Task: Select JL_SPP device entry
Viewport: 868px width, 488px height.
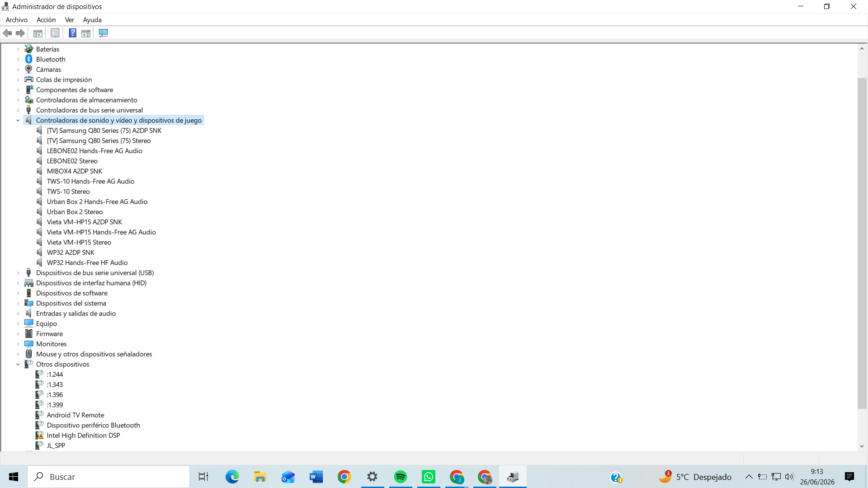Action: (x=56, y=446)
